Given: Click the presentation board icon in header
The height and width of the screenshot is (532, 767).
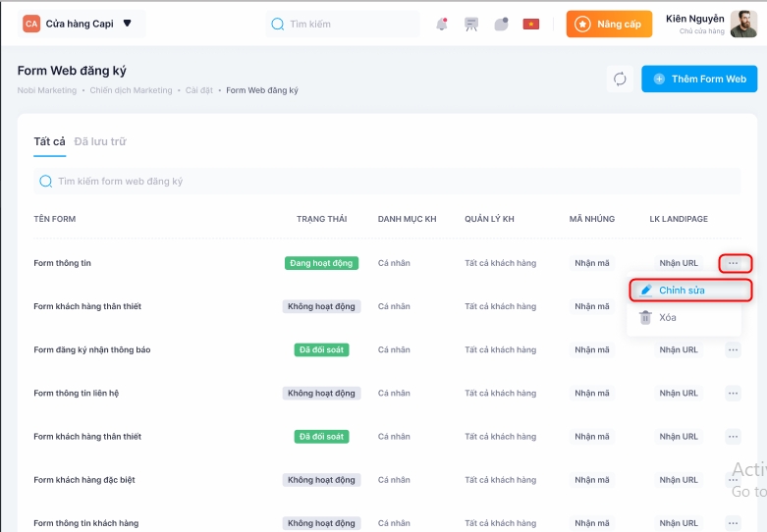Looking at the screenshot, I should click(x=471, y=25).
